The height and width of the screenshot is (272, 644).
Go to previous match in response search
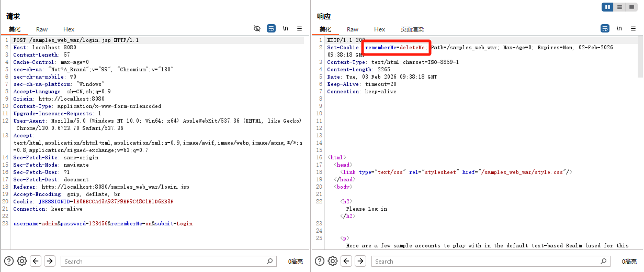(x=346, y=261)
